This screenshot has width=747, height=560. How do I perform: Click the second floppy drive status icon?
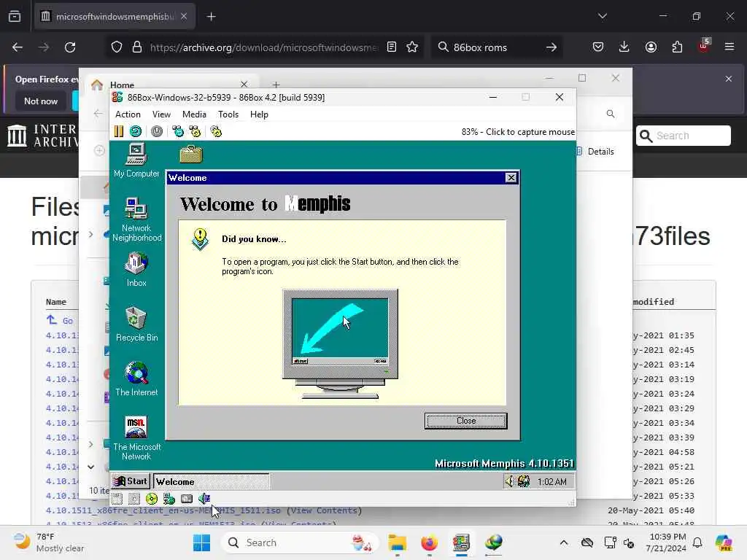tap(134, 499)
